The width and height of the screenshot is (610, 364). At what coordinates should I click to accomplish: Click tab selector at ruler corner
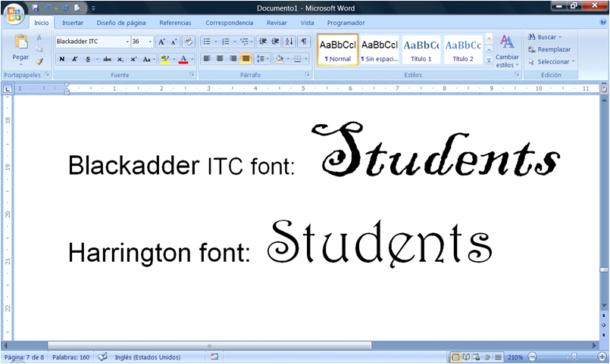8,89
